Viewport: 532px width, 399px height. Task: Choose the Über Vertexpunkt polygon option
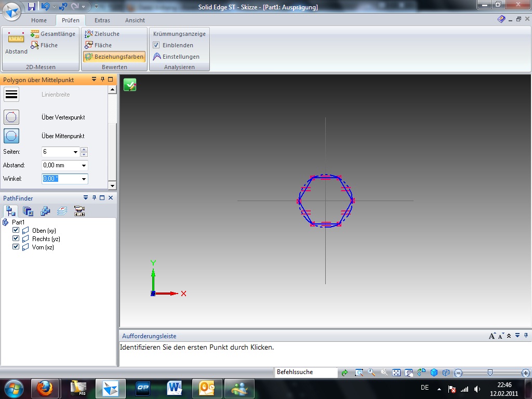11,117
